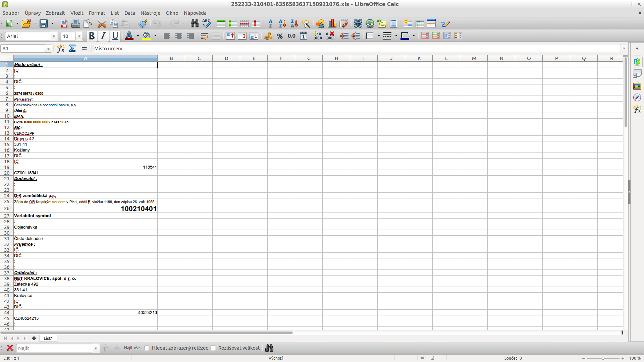Open the Vložit menu
Viewport: 644px width, 362px height.
click(77, 13)
